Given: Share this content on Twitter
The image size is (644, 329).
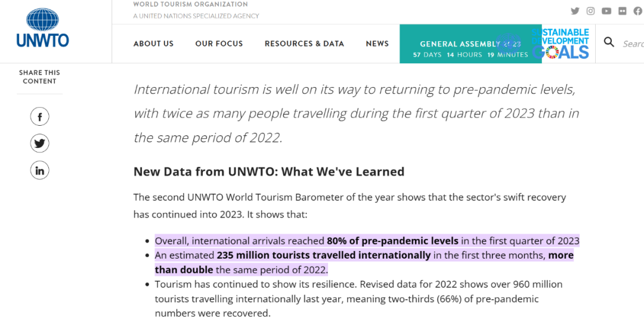Looking at the screenshot, I should [40, 144].
